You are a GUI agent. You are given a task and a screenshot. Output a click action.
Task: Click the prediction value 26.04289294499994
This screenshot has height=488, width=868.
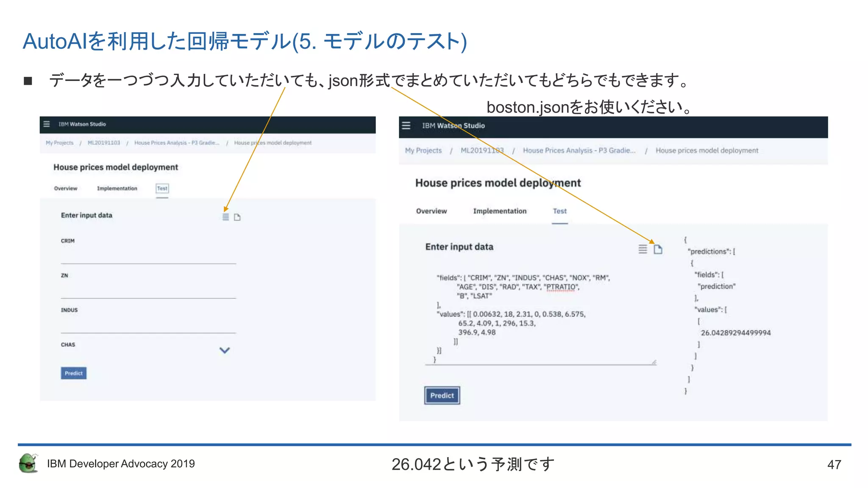tap(736, 333)
